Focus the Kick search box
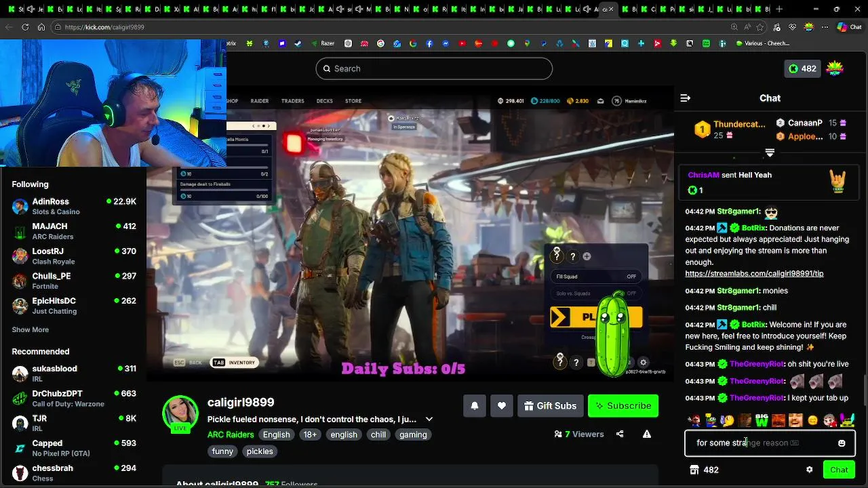868x488 pixels. (434, 68)
